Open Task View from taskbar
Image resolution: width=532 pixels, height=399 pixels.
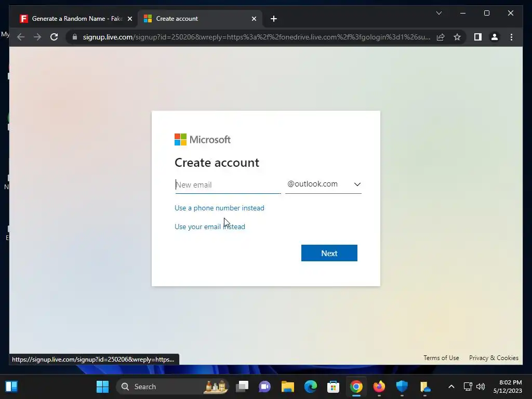click(242, 387)
